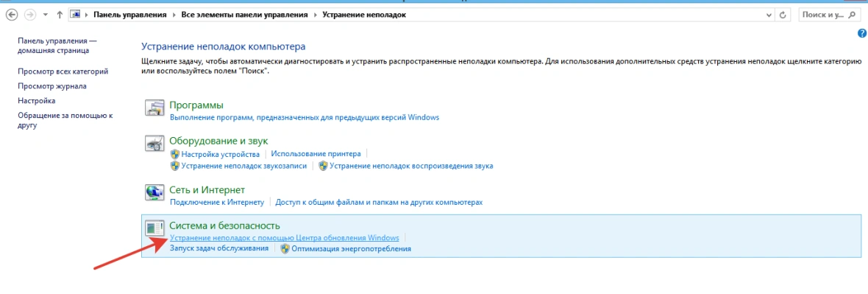Refresh the page with refresh icon
Screen dimensions: 868x294
click(783, 15)
